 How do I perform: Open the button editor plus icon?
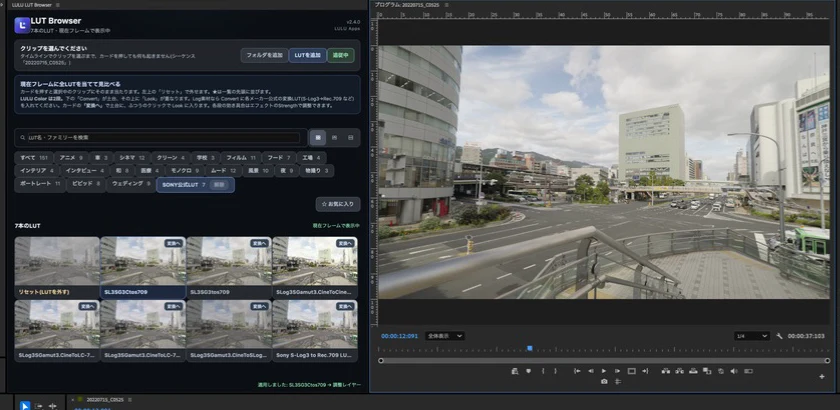822,377
